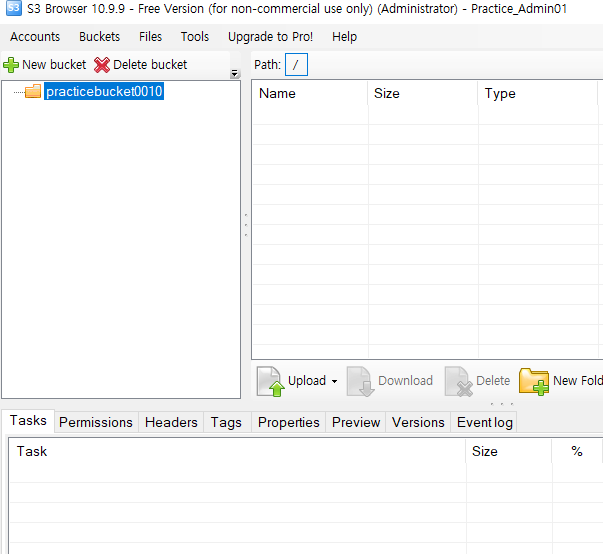Click the red X Delete bucket icon
Image resolution: width=603 pixels, height=554 pixels.
coord(102,65)
